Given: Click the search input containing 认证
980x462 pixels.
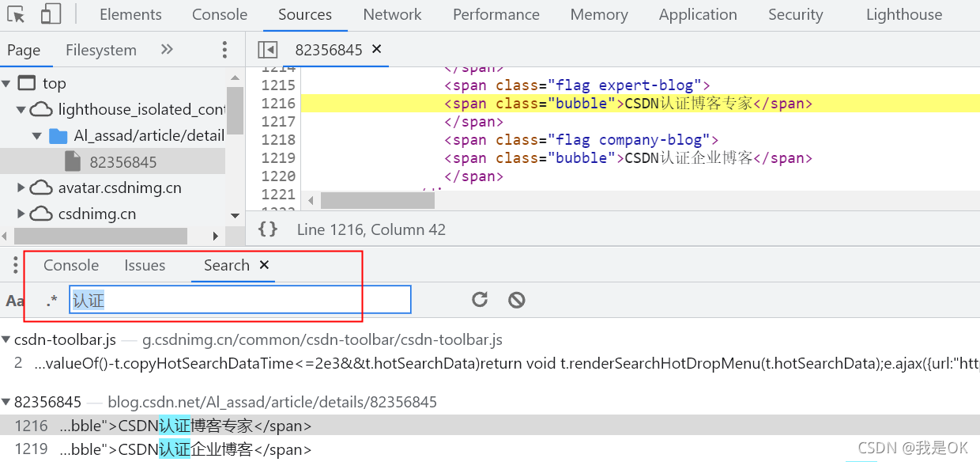Looking at the screenshot, I should coord(240,300).
